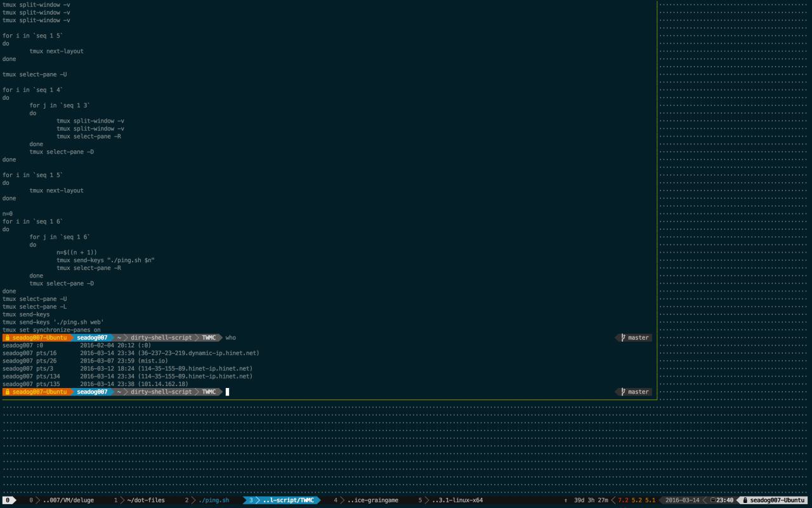The width and height of the screenshot is (812, 508).
Task: Click the uptime 39d 3h 27m entry
Action: 591,500
